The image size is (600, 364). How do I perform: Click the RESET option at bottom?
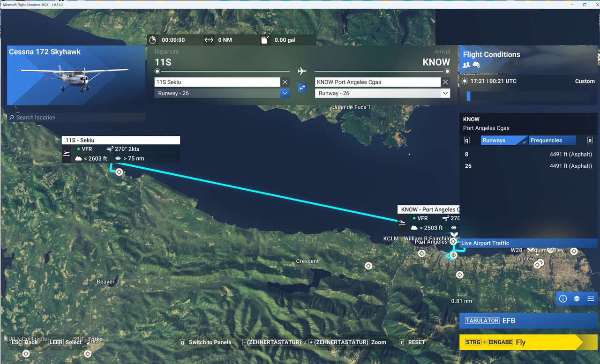click(412, 342)
